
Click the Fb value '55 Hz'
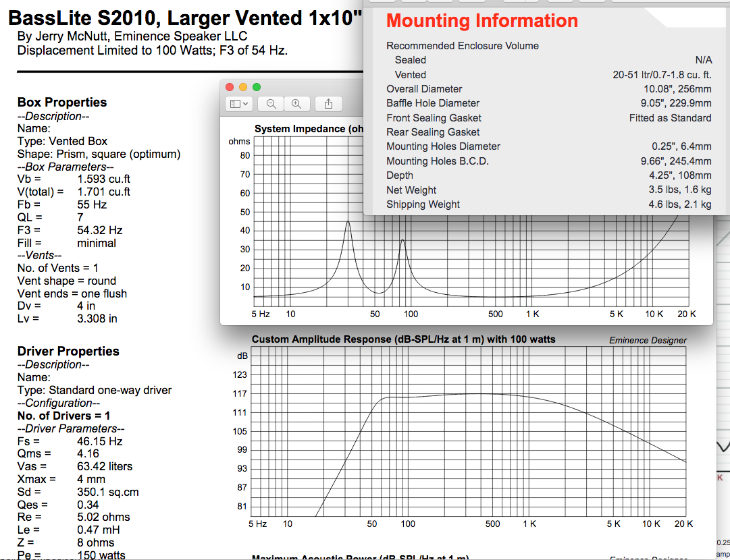pos(92,204)
